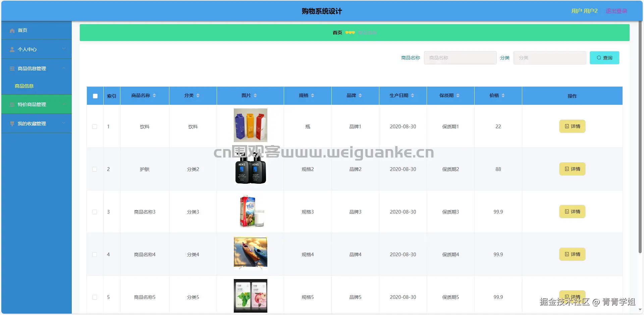This screenshot has height=315, width=644.
Task: Open 详情 for the 护肤 product
Action: pyautogui.click(x=572, y=169)
